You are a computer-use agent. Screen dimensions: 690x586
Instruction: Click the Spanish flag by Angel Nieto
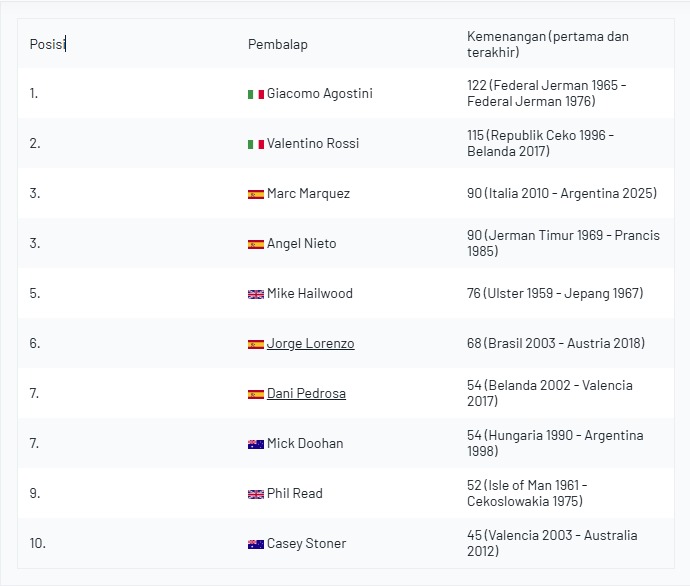pos(255,244)
